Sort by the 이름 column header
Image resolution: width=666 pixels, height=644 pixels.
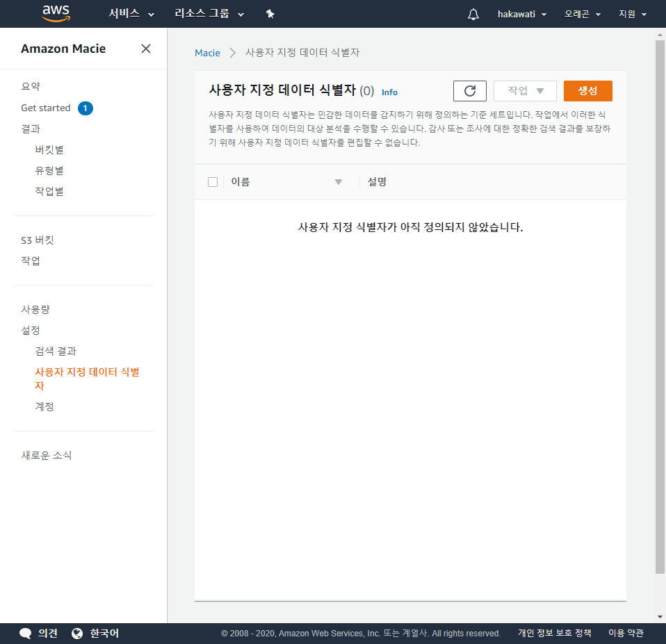coord(241,182)
